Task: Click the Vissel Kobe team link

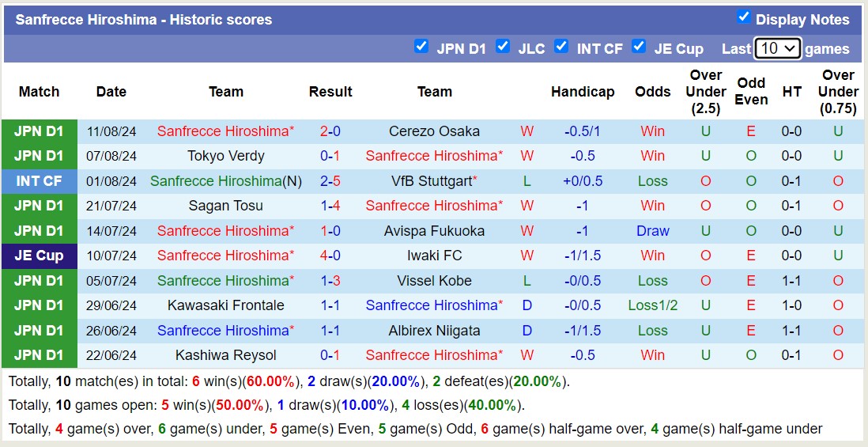Action: (434, 281)
